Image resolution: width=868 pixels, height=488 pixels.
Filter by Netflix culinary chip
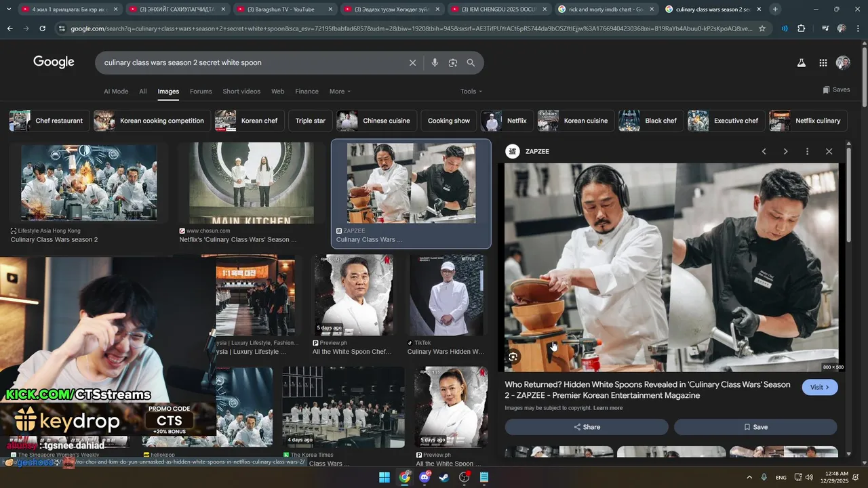pyautogui.click(x=808, y=121)
